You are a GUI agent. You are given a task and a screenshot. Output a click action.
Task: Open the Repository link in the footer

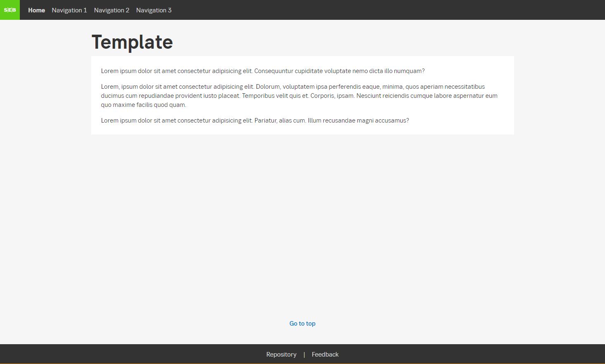click(x=281, y=354)
